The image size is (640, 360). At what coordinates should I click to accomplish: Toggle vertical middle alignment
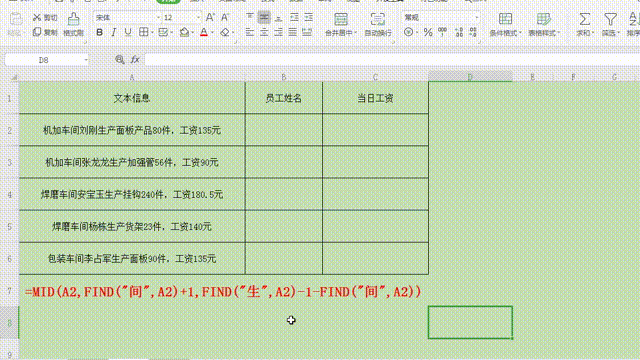coord(264,17)
